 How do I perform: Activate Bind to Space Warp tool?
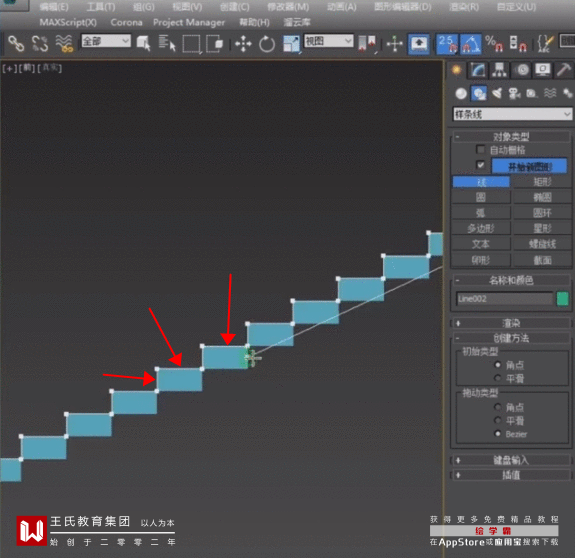[64, 44]
